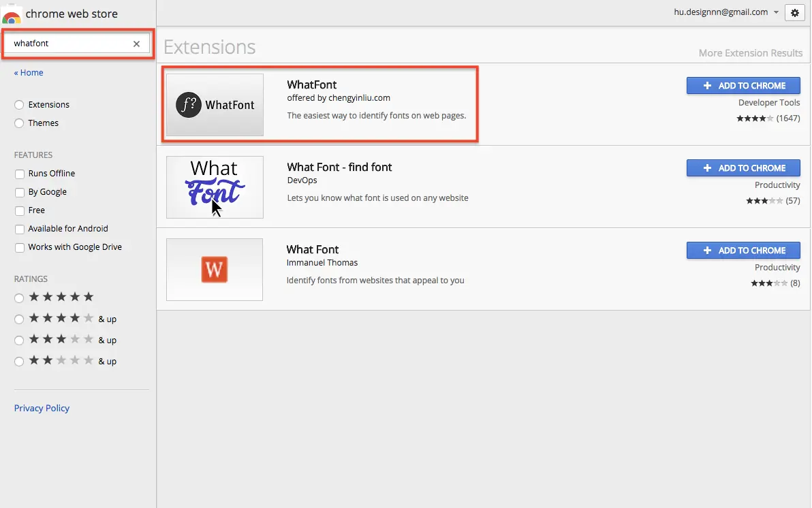Select the five-star rating filter

tap(19, 298)
